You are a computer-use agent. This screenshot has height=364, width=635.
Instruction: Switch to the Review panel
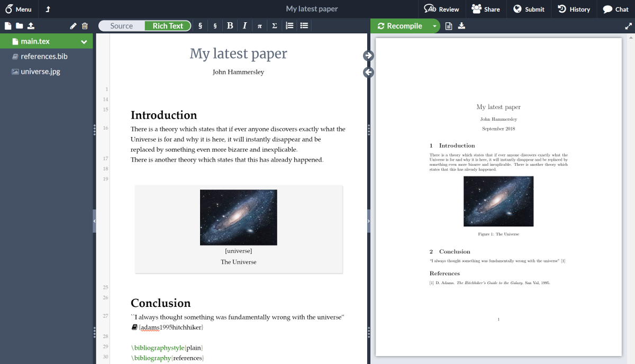click(441, 8)
